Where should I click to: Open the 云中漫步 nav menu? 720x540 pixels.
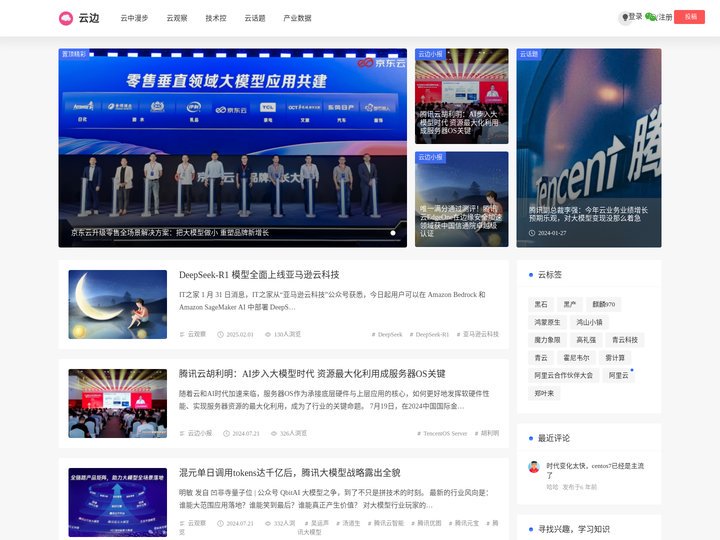(x=134, y=18)
